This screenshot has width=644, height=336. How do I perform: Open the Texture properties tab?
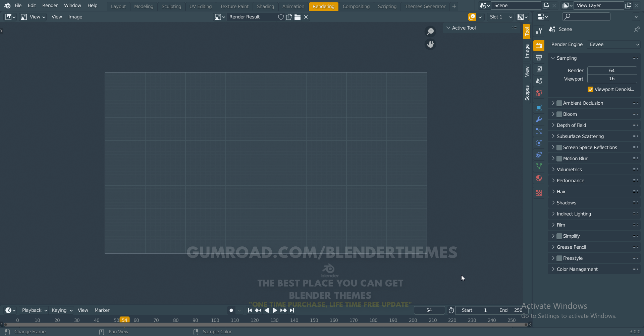[x=539, y=193]
